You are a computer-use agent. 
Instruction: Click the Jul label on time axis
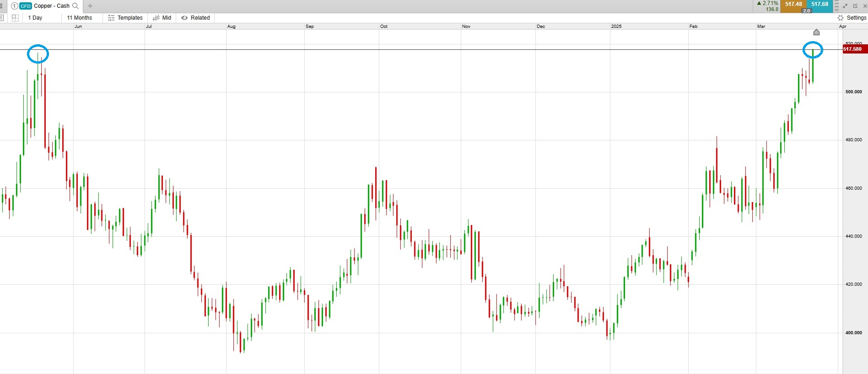point(149,27)
